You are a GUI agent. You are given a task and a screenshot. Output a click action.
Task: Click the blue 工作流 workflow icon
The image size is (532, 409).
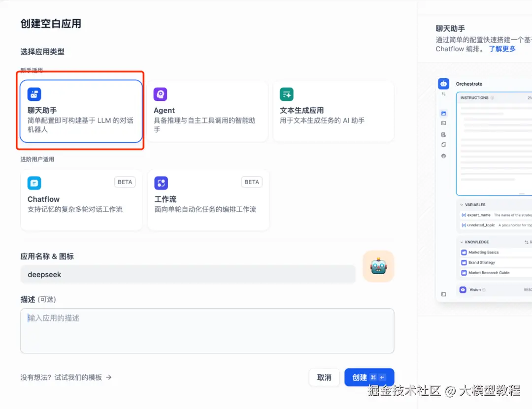[x=161, y=183]
